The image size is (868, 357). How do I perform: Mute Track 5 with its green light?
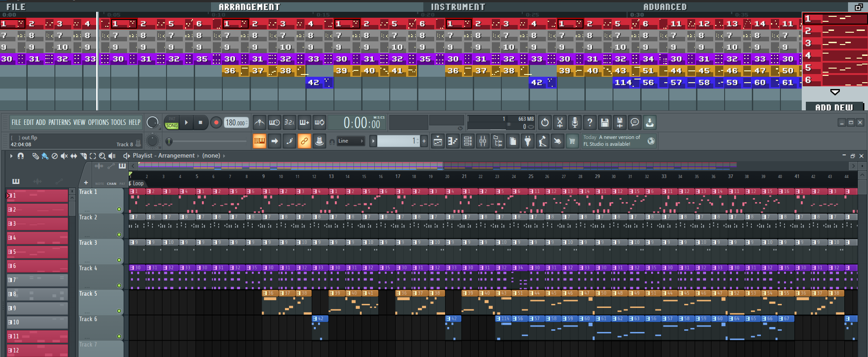pos(119,311)
